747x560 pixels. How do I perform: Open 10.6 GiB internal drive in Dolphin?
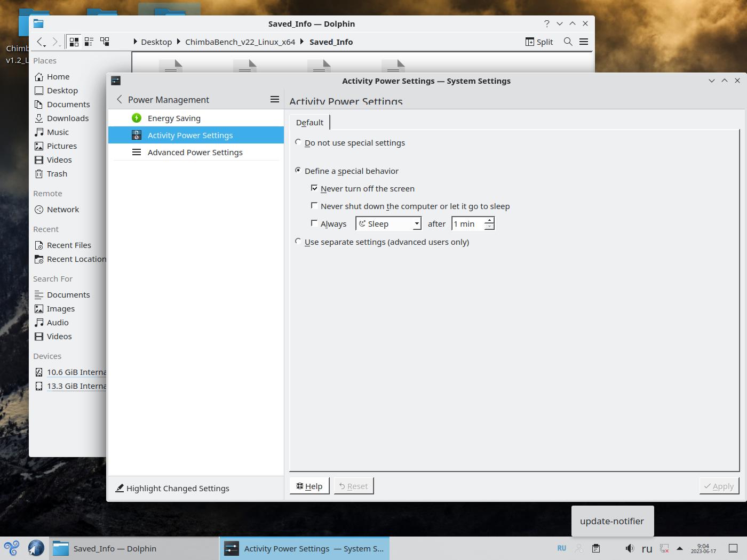(x=70, y=372)
